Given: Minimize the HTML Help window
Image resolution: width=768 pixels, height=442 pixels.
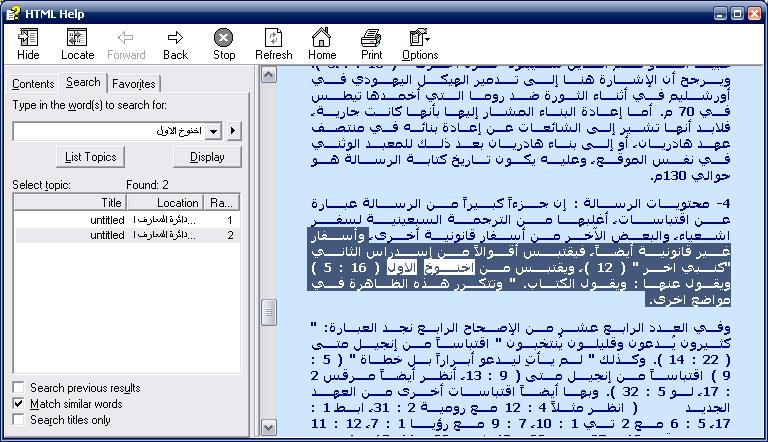Looking at the screenshot, I should (x=720, y=13).
